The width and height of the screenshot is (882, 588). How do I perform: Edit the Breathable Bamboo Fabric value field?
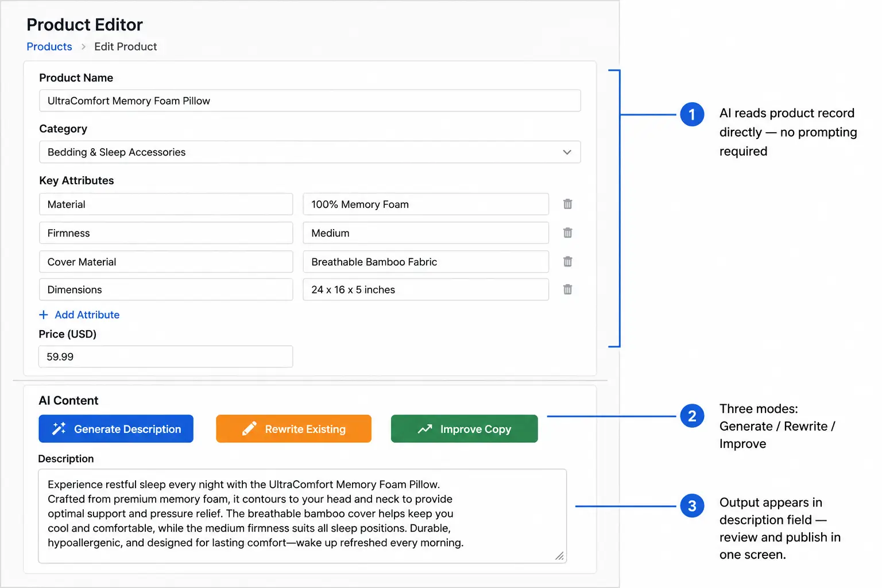coord(426,261)
